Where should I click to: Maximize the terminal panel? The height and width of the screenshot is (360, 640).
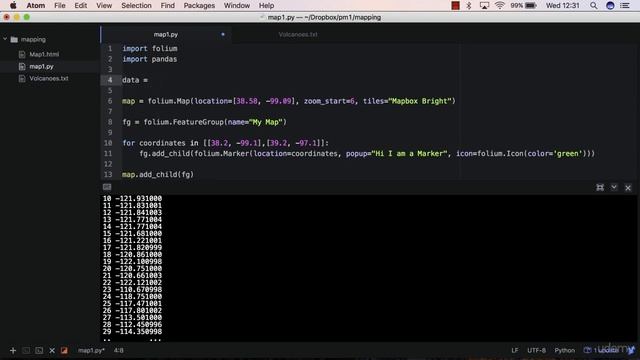(x=600, y=187)
